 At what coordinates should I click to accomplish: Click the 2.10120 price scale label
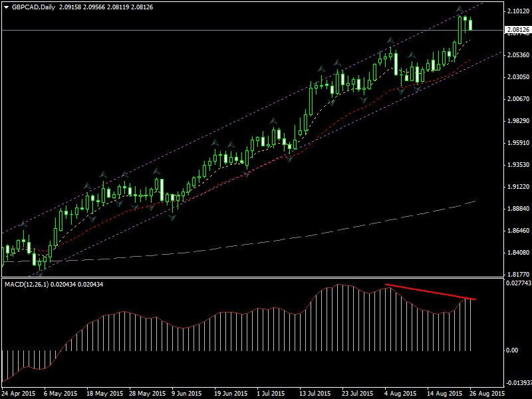(x=519, y=11)
